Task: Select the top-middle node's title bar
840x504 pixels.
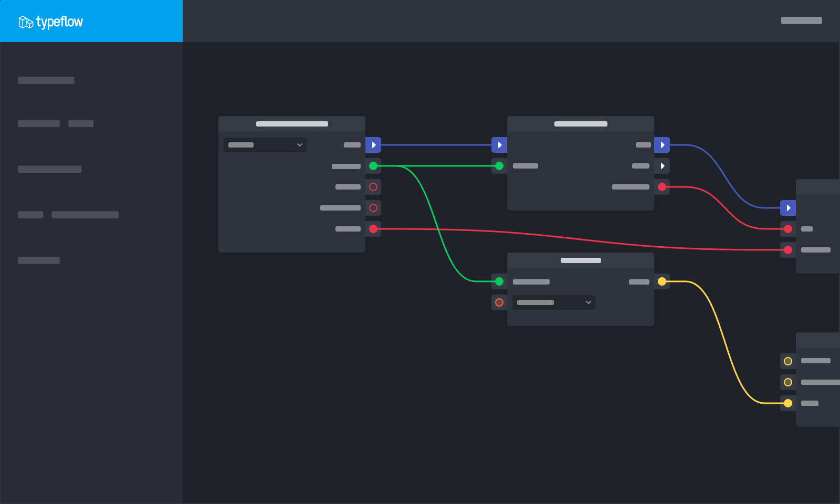Action: click(581, 124)
